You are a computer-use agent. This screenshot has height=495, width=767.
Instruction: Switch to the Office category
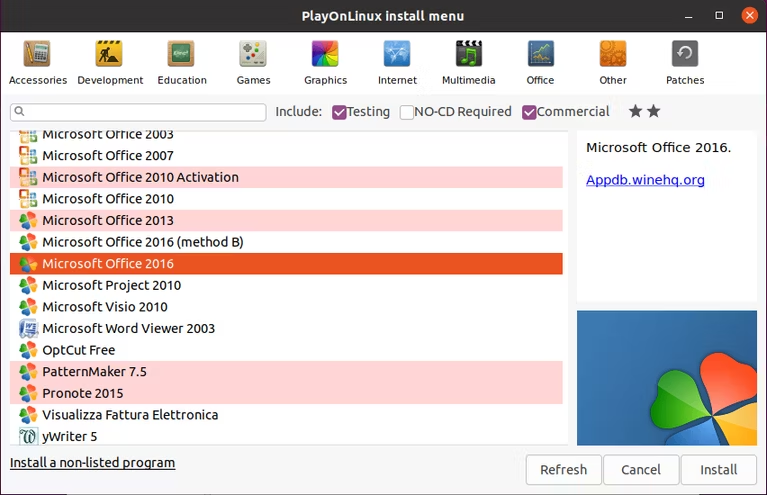coord(541,62)
